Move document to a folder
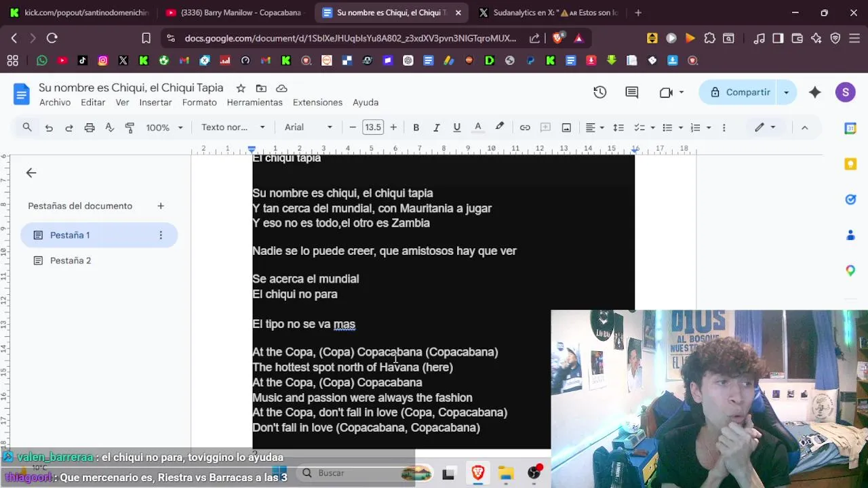 (x=261, y=88)
